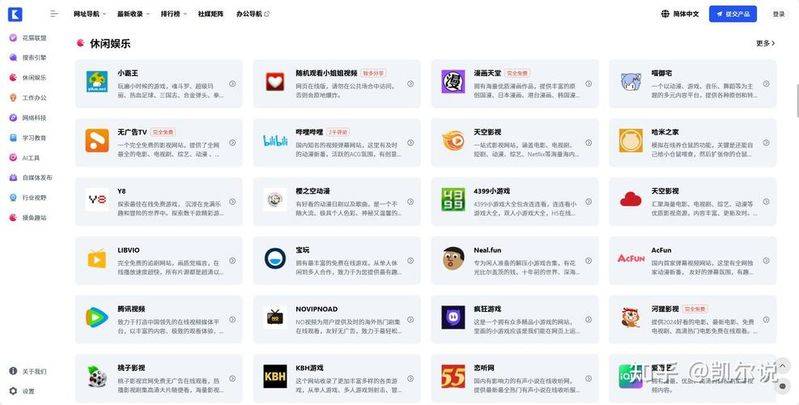Click the 哔哩哔哩 card title
799x405 pixels.
(x=309, y=132)
